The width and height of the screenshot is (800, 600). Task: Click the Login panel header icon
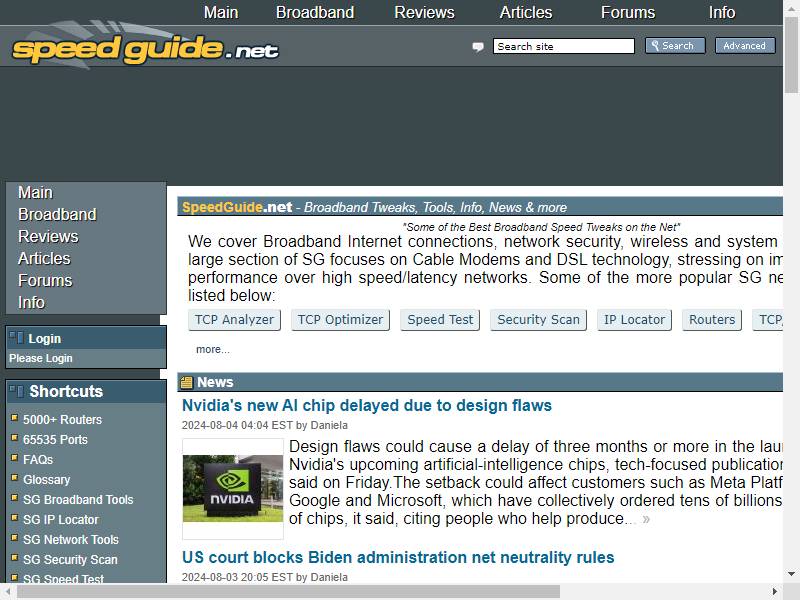(17, 338)
